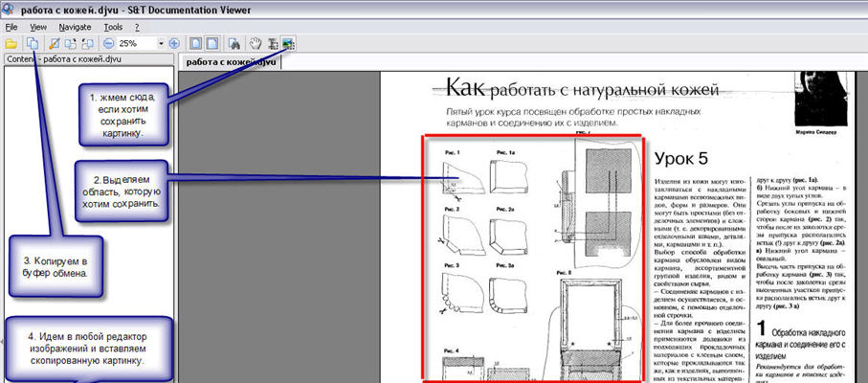This screenshot has width=868, height=383.
Task: Click the Contents panel header
Action: (89, 59)
